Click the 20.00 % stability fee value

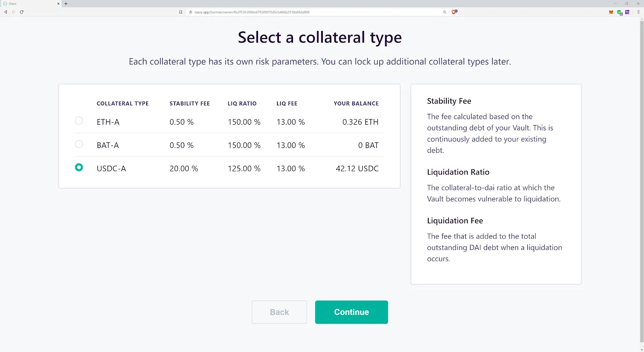coord(184,169)
